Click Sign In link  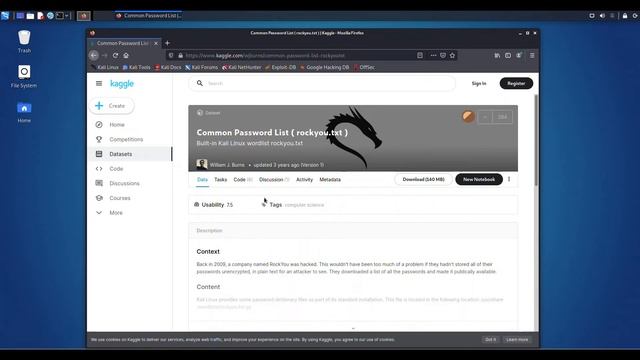click(479, 83)
